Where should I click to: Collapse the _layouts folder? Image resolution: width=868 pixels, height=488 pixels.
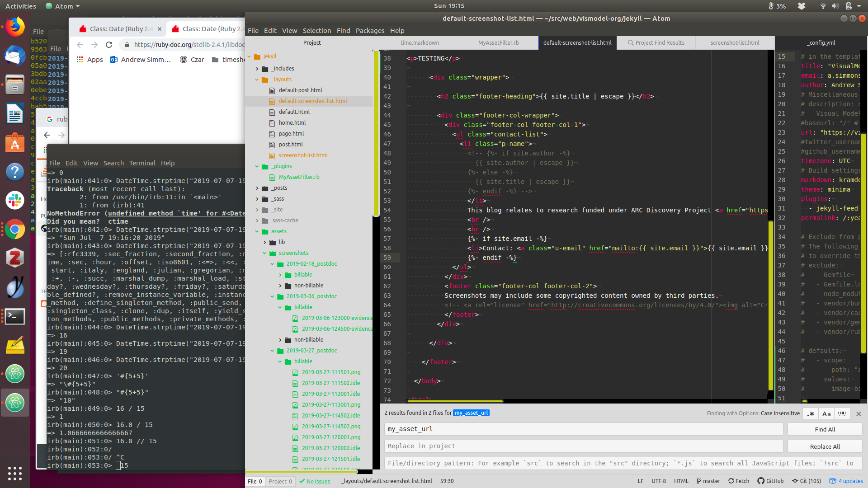[257, 80]
